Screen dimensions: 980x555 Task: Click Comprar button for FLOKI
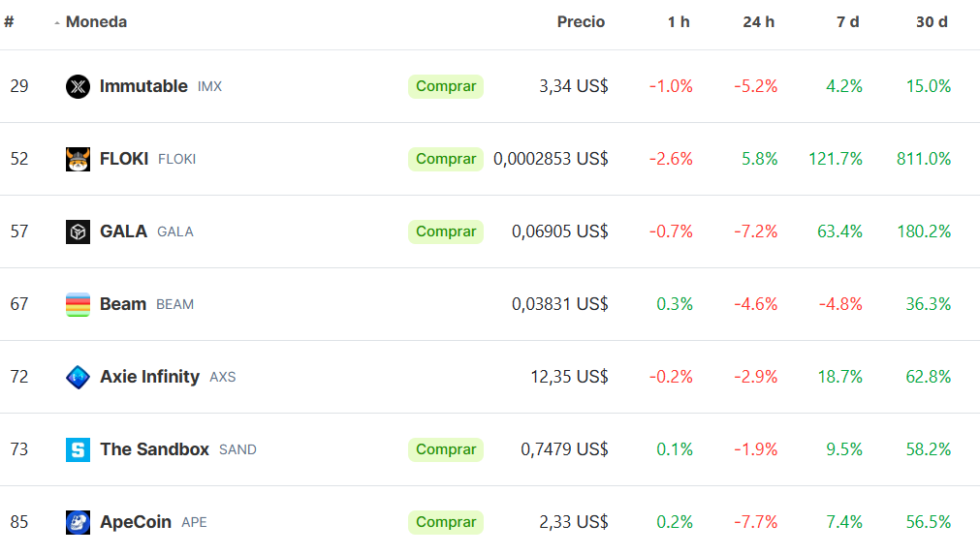(446, 159)
